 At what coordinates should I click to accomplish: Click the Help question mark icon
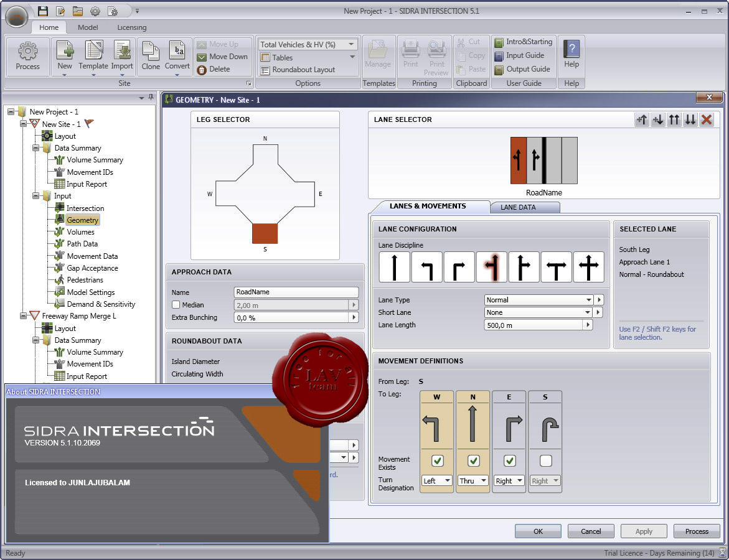point(571,49)
